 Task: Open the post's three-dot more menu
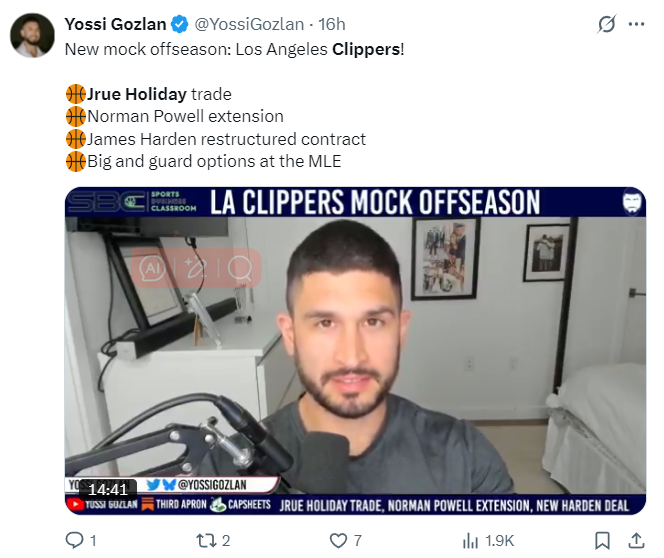636,25
